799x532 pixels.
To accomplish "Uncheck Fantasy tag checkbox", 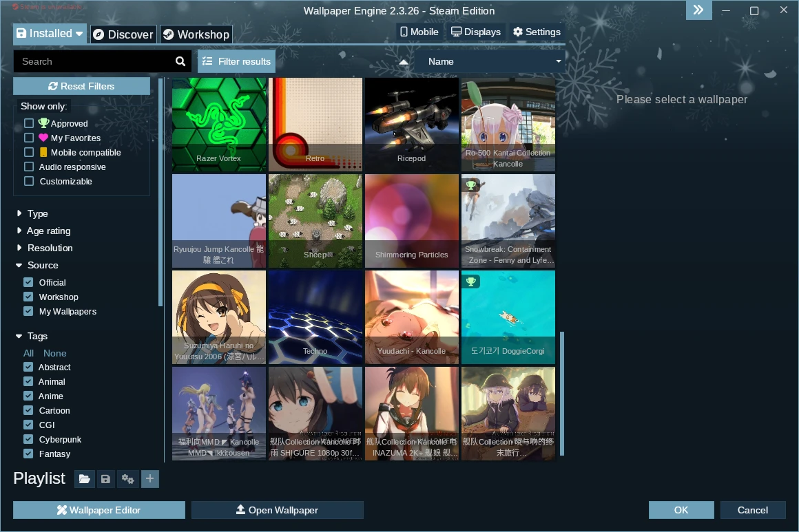I will (28, 453).
